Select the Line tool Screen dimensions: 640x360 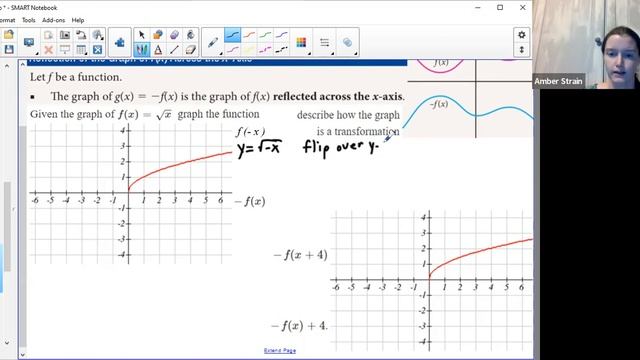pyautogui.click(x=174, y=50)
